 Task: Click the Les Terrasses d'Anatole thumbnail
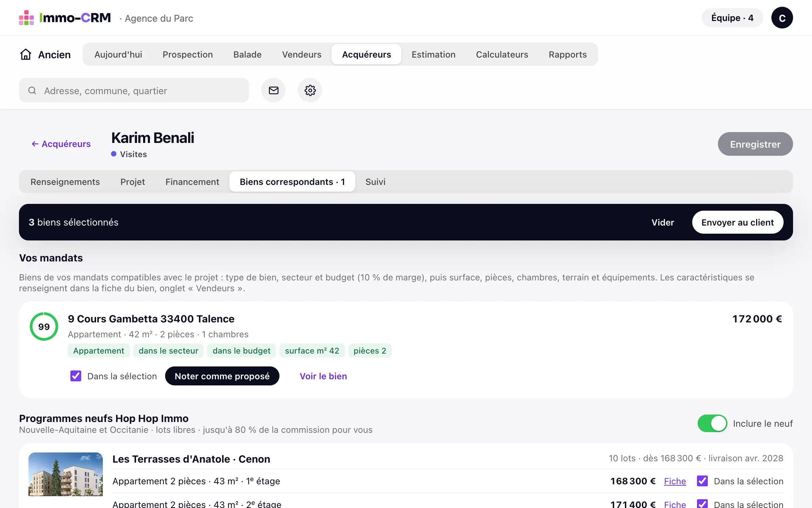66,474
